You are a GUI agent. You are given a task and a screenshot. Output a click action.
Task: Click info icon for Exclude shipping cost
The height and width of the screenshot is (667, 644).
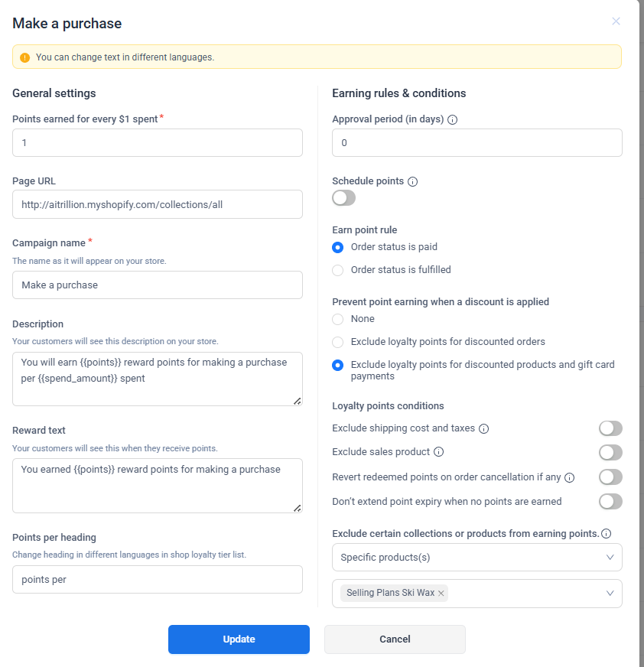(484, 429)
